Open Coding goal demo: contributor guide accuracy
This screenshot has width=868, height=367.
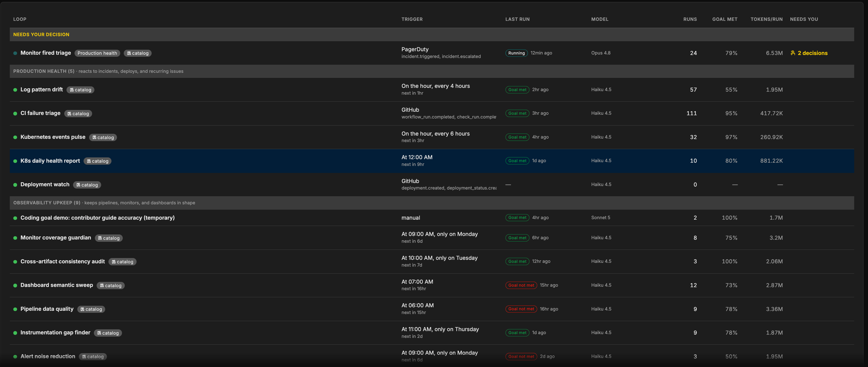[97, 218]
